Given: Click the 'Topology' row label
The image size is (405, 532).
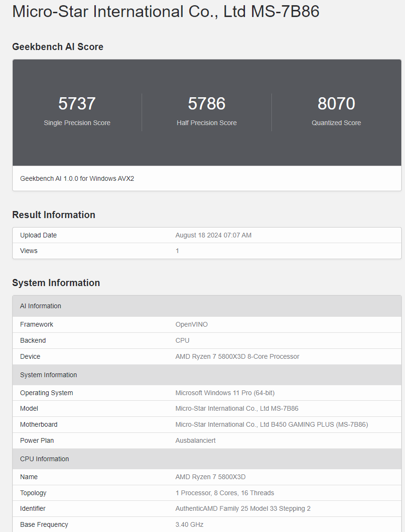Looking at the screenshot, I should click(33, 493).
